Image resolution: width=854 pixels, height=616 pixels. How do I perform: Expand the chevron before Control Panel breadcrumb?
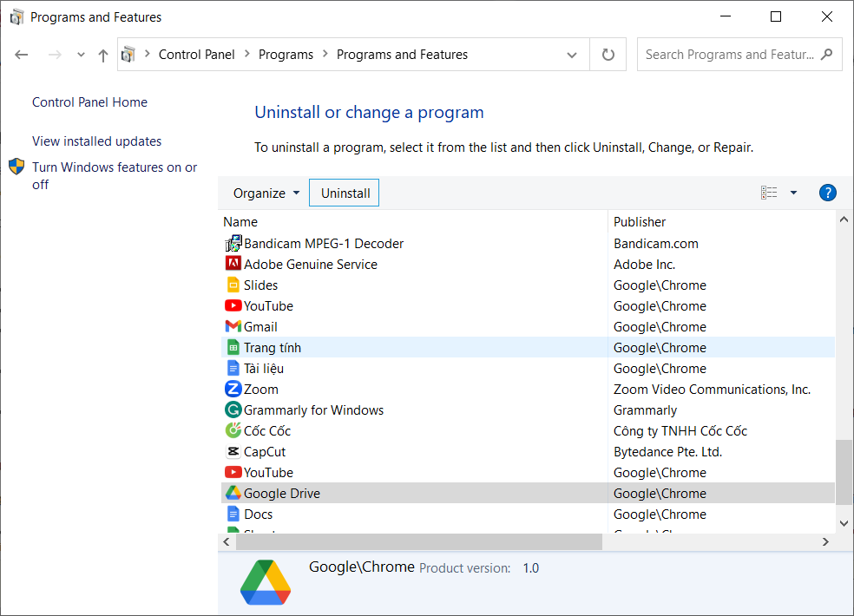click(x=147, y=54)
